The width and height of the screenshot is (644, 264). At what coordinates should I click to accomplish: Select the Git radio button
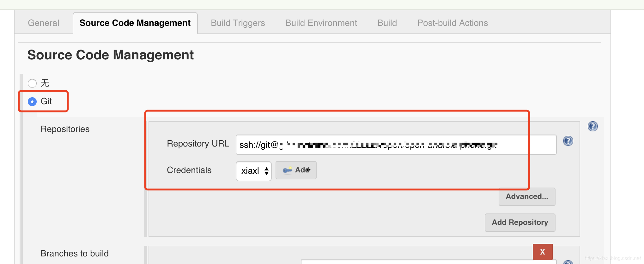(x=32, y=101)
